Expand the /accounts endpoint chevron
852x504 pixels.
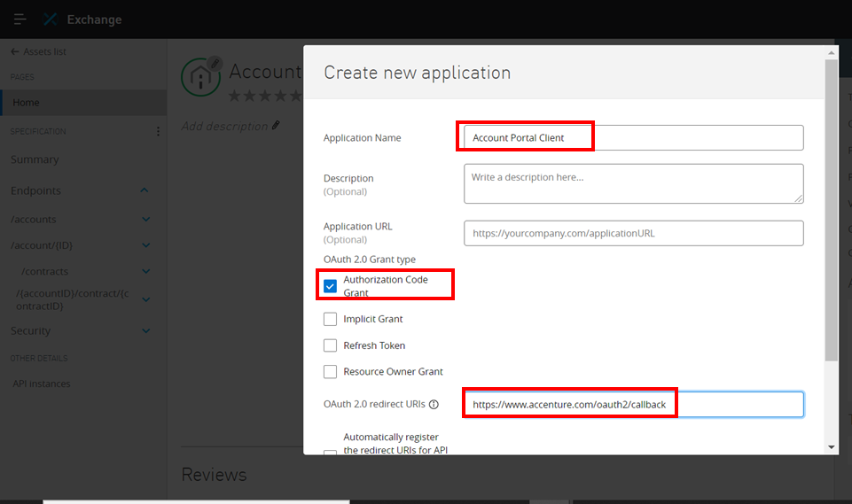pyautogui.click(x=146, y=220)
